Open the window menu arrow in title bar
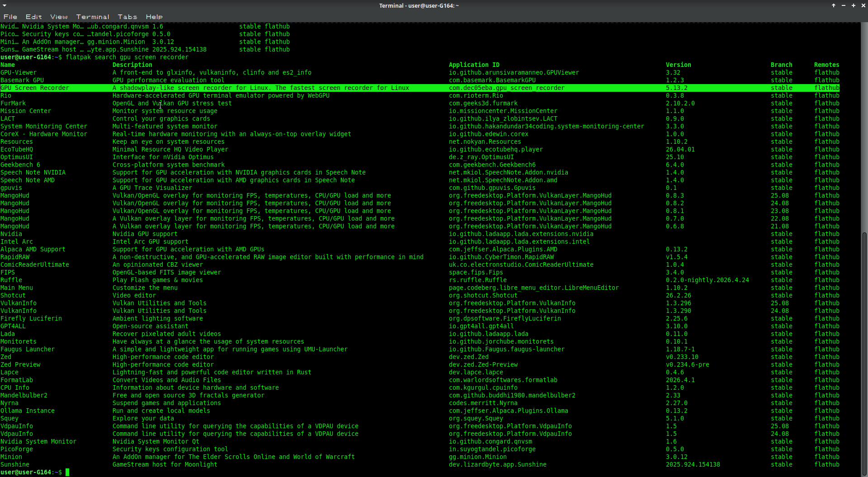The image size is (868, 477). coord(5,5)
